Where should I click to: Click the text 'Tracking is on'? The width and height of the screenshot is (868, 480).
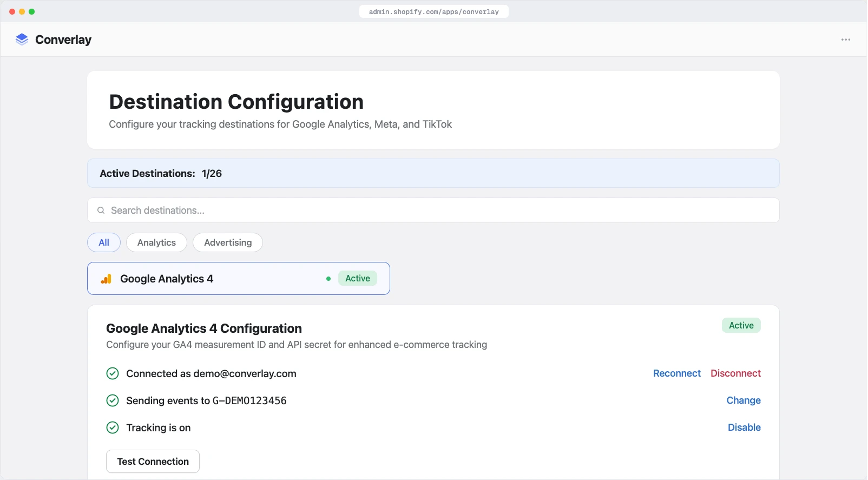click(159, 428)
